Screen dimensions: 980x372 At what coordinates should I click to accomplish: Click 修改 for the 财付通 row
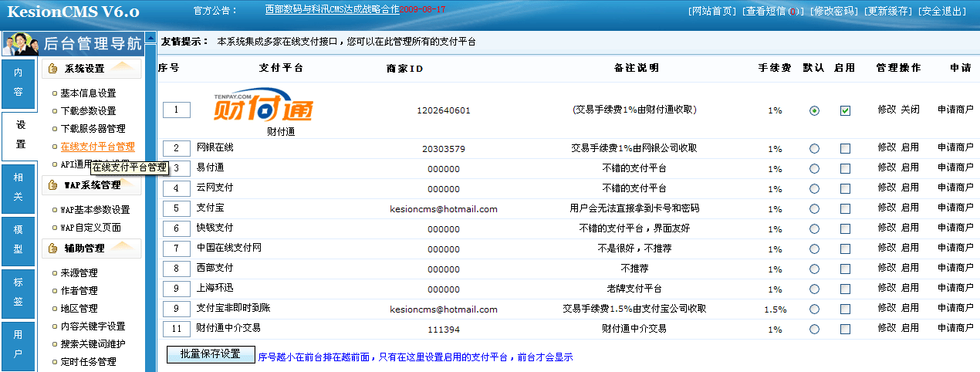[x=887, y=110]
